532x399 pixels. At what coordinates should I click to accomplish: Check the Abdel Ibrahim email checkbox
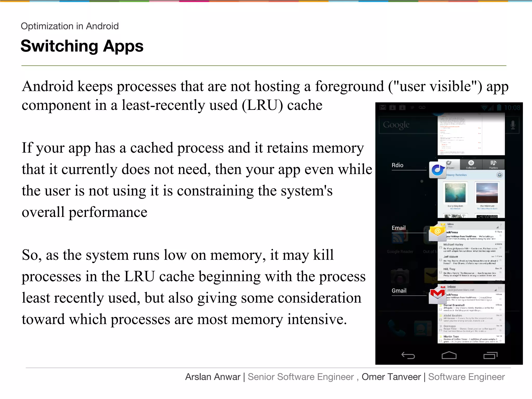441,320
